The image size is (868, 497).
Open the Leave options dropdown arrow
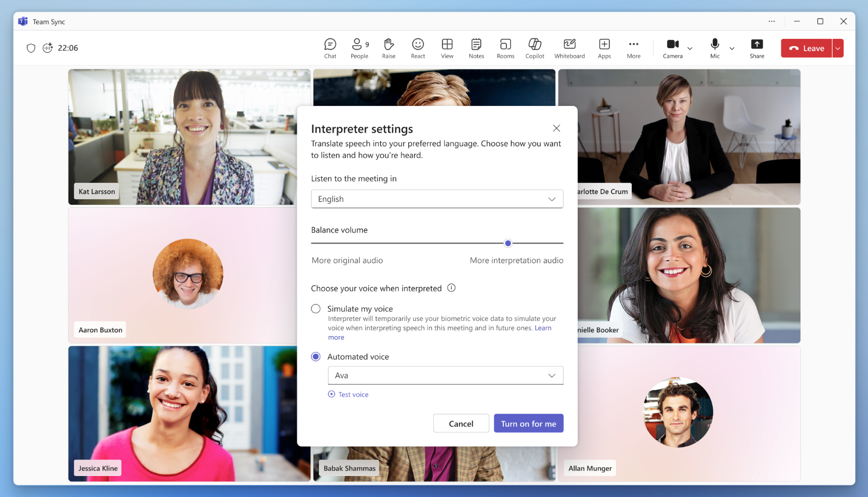click(838, 48)
